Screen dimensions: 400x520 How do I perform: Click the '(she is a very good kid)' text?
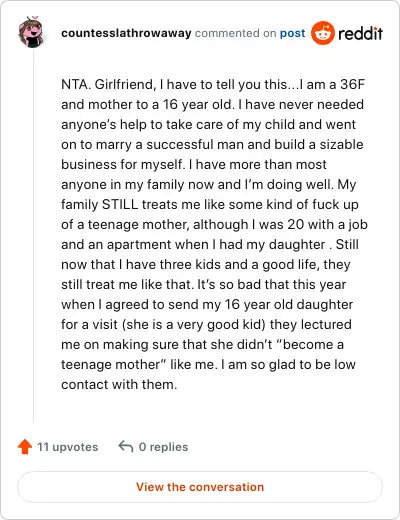coord(194,324)
